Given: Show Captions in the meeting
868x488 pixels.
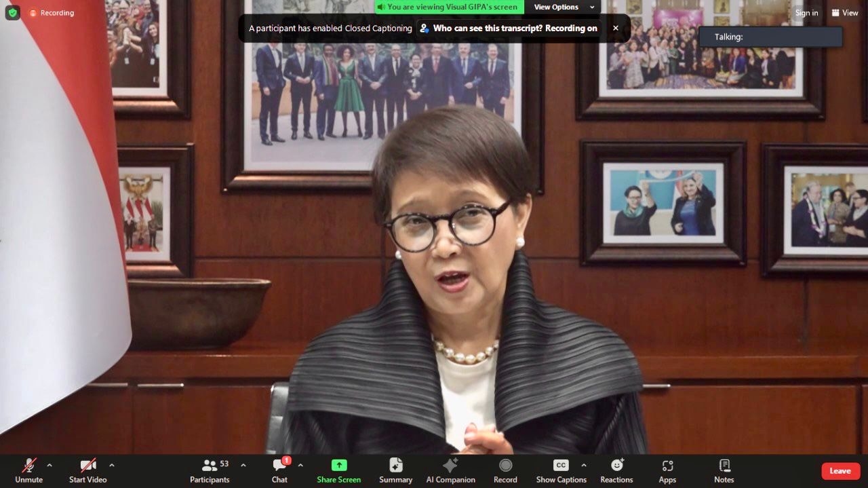Looking at the screenshot, I should point(560,471).
